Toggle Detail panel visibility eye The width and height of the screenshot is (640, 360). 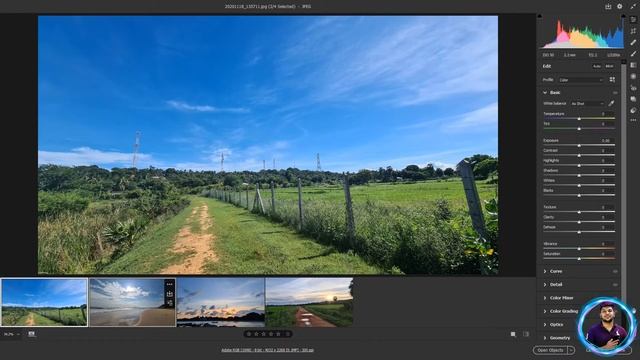[615, 284]
